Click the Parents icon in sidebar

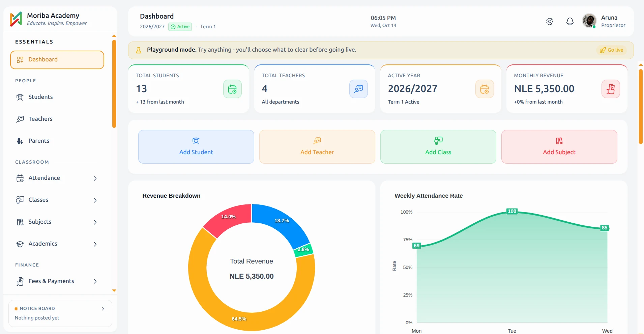[x=20, y=141]
